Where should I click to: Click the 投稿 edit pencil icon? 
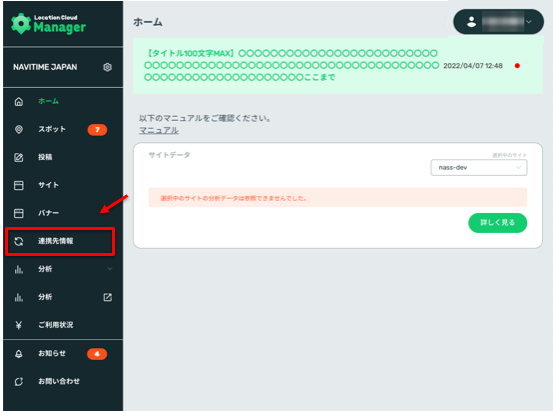coord(19,157)
